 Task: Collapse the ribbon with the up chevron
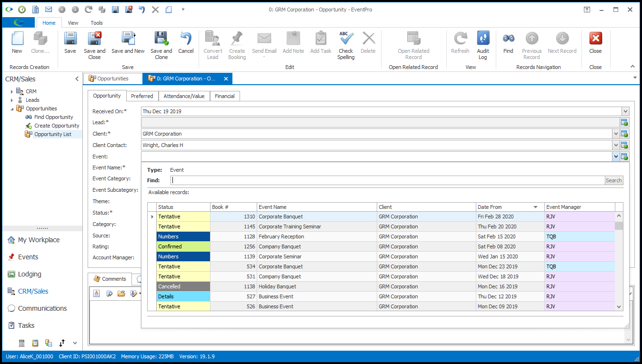point(632,67)
